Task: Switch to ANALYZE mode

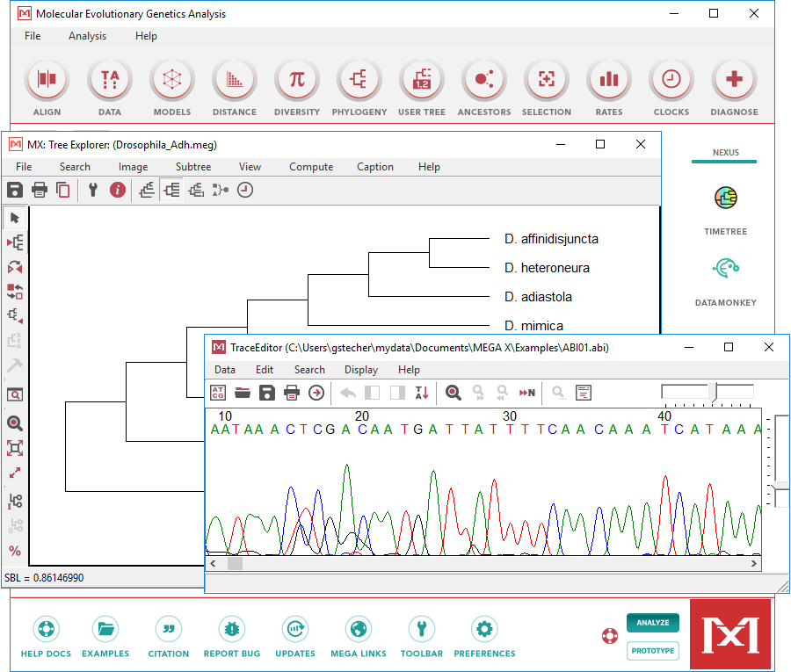Action: pyautogui.click(x=653, y=623)
